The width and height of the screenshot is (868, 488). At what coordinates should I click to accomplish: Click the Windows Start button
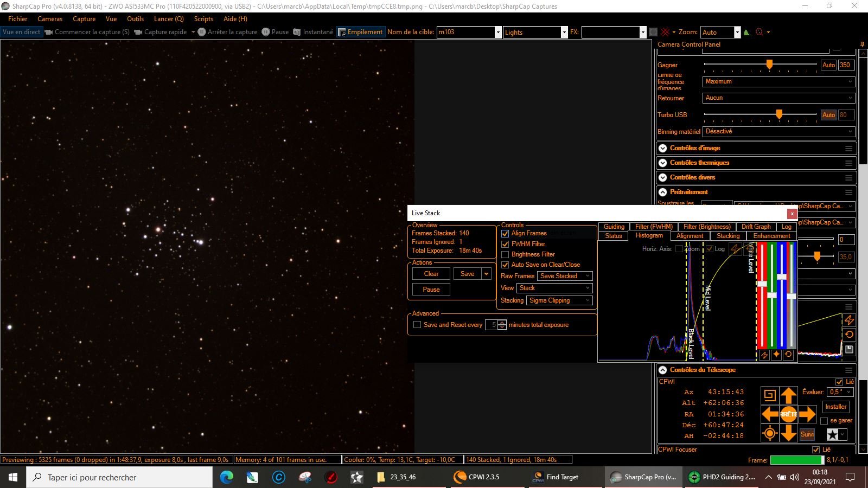pyautogui.click(x=13, y=477)
